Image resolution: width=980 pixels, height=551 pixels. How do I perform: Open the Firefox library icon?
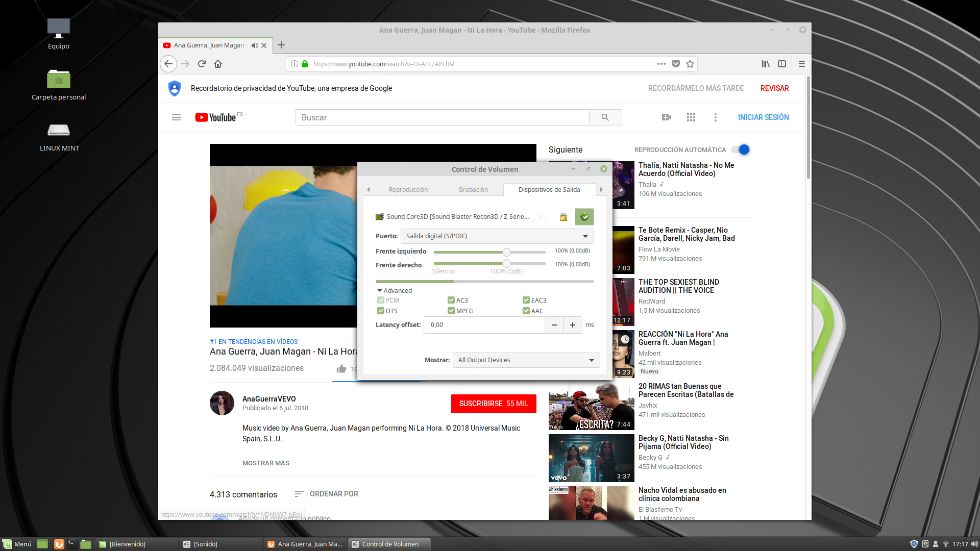766,64
